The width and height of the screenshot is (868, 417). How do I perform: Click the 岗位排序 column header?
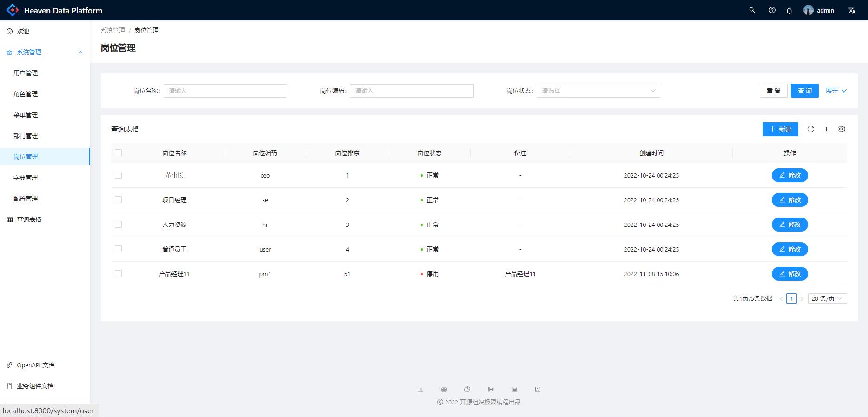(x=347, y=153)
